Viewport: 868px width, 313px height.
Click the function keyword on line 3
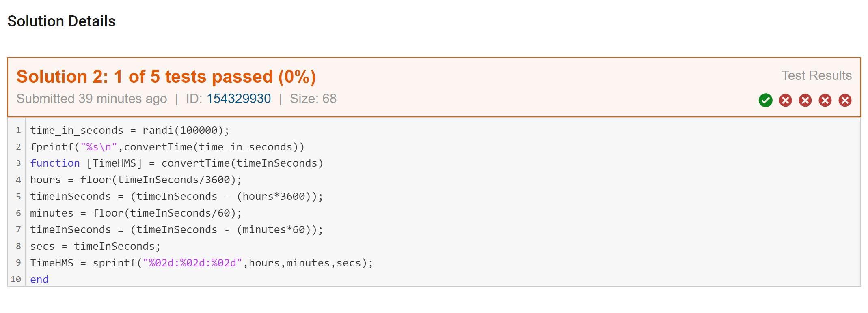55,163
